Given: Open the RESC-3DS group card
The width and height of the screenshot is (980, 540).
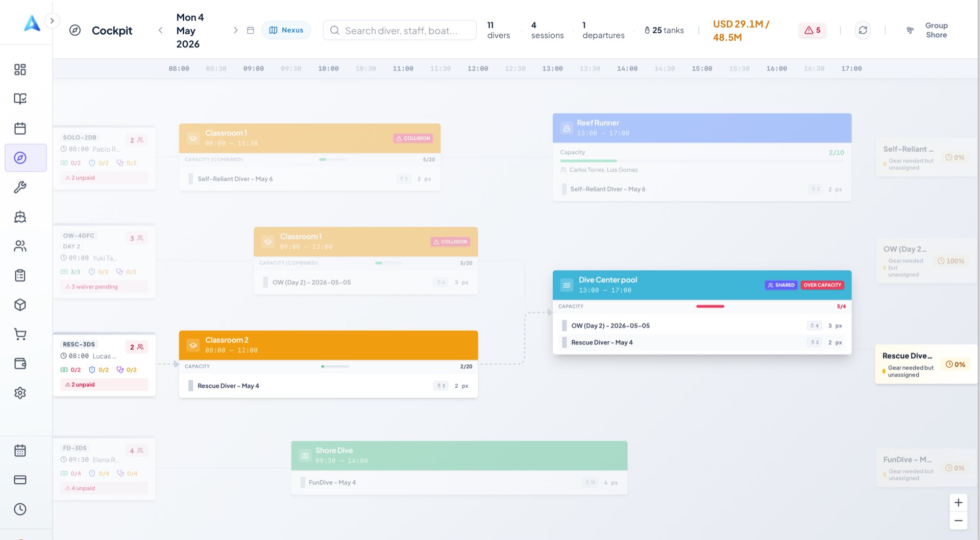Looking at the screenshot, I should (104, 364).
